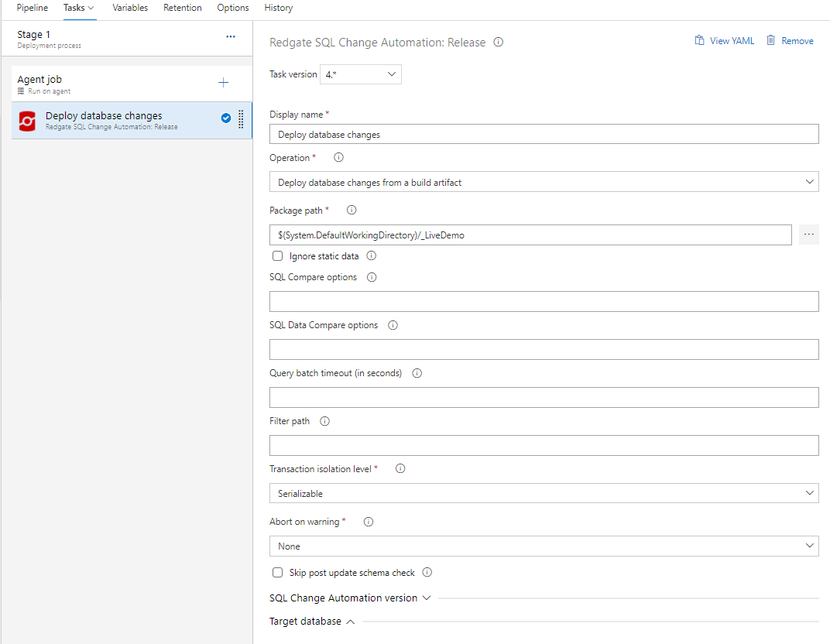Open Stage 1 ellipsis menu
The width and height of the screenshot is (830, 644).
point(231,36)
